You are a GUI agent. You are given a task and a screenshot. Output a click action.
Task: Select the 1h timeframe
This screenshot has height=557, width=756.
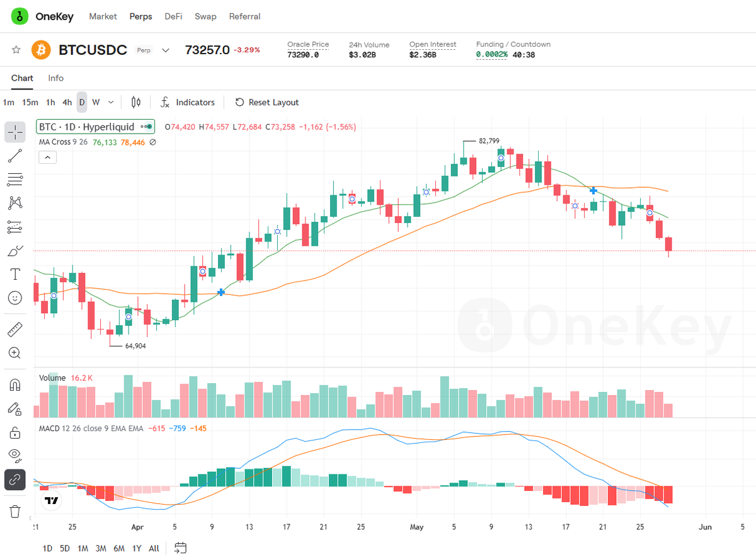[50, 102]
